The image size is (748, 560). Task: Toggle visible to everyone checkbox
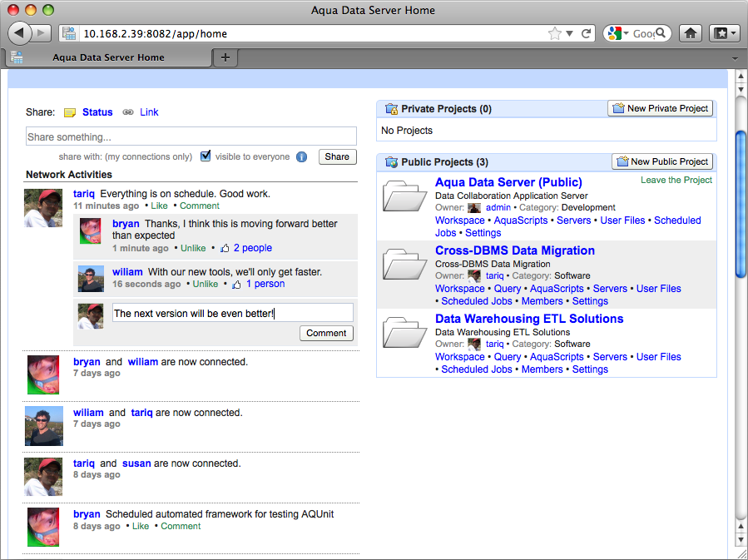pyautogui.click(x=206, y=156)
